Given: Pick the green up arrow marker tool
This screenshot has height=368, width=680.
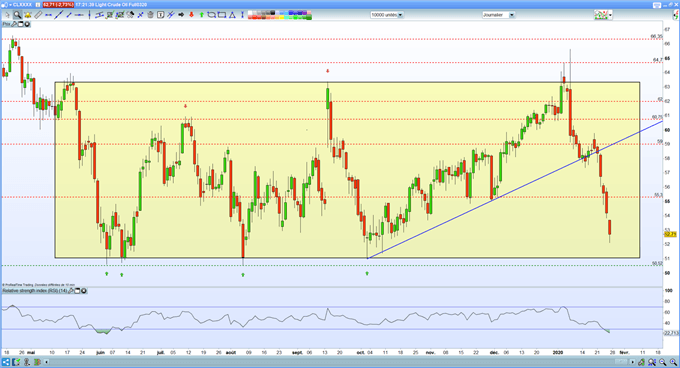Looking at the screenshot, I should click(202, 15).
